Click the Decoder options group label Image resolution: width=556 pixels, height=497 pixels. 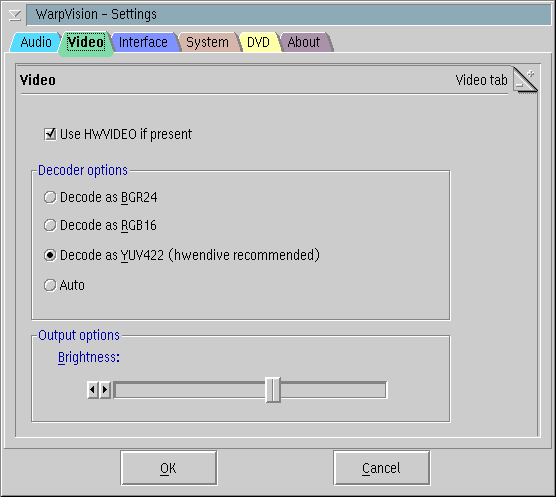point(83,170)
